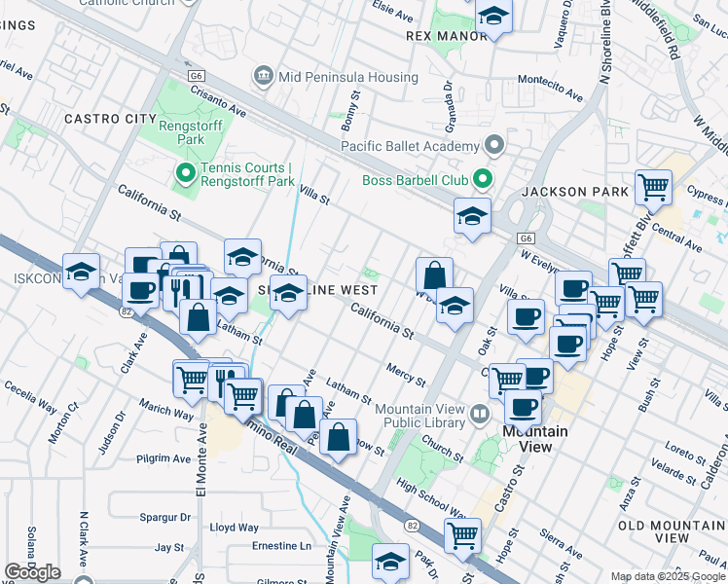The height and width of the screenshot is (584, 728).
Task: Click the Marich Way street label
Action: 165,410
